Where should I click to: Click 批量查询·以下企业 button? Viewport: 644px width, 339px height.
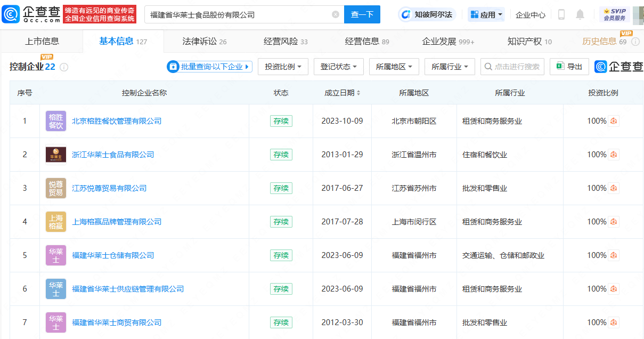coord(209,67)
